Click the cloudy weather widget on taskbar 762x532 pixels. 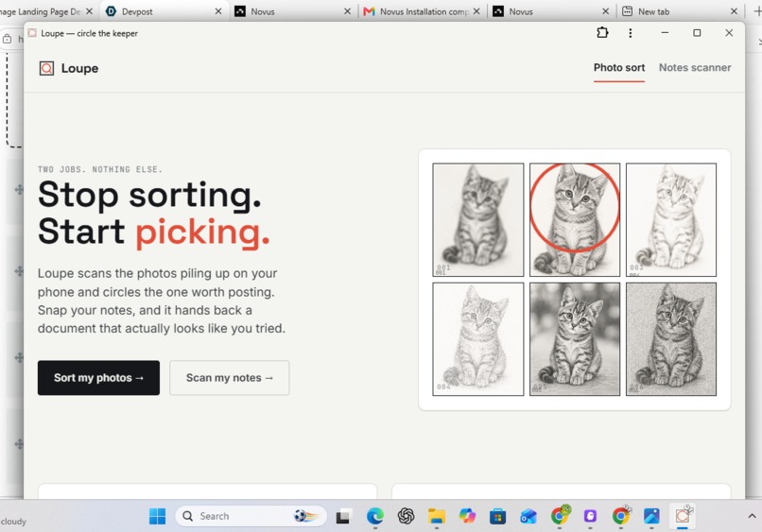point(13,522)
